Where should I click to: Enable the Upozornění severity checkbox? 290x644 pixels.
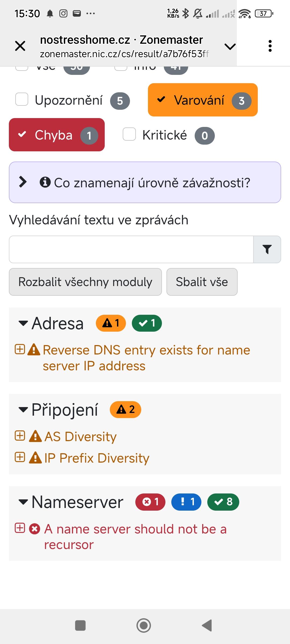click(22, 99)
